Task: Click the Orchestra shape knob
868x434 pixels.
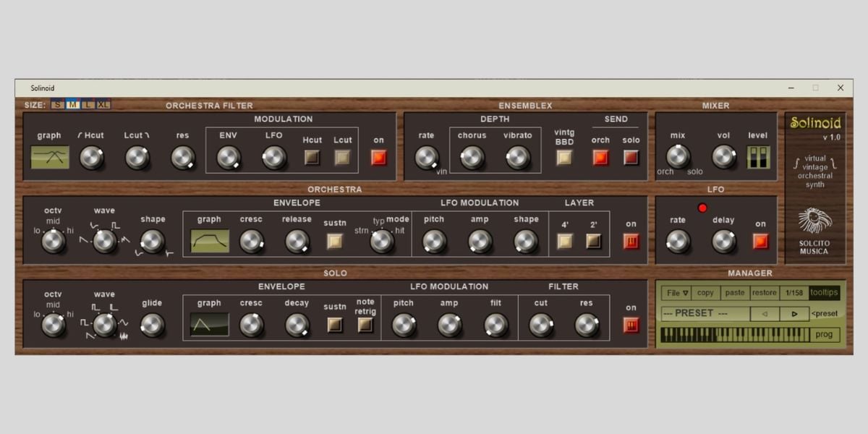Action: click(152, 241)
